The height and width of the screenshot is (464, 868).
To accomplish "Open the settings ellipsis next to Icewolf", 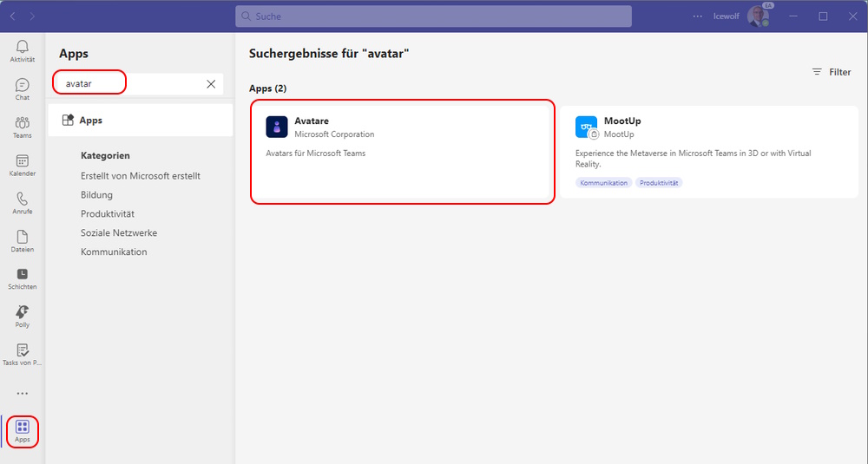I will [x=698, y=16].
